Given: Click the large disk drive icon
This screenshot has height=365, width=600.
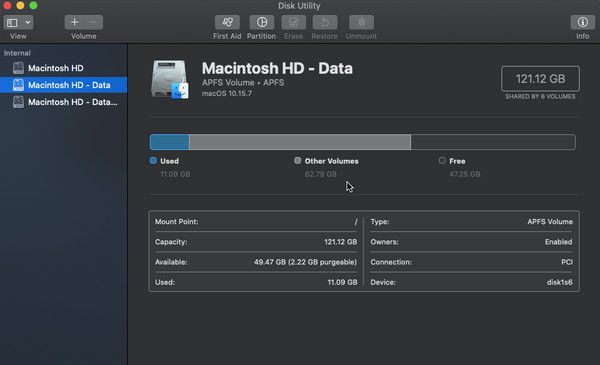Looking at the screenshot, I should (170, 80).
